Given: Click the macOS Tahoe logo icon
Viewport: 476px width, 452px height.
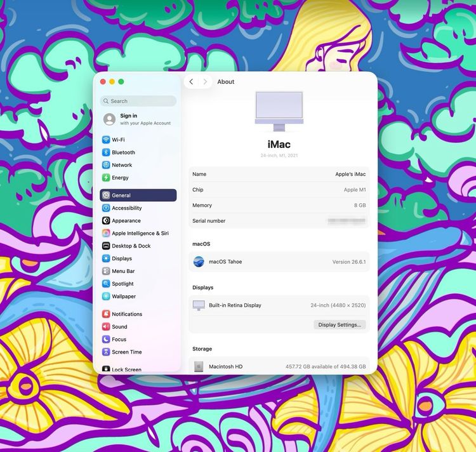Looking at the screenshot, I should pos(199,262).
